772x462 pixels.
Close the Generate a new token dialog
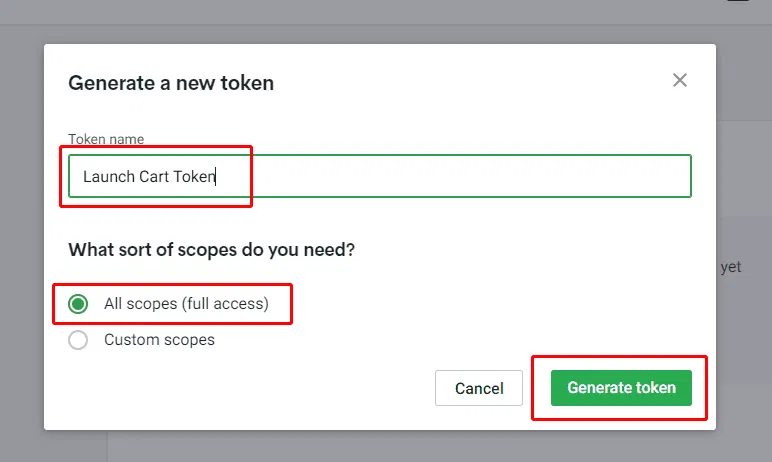(x=680, y=81)
